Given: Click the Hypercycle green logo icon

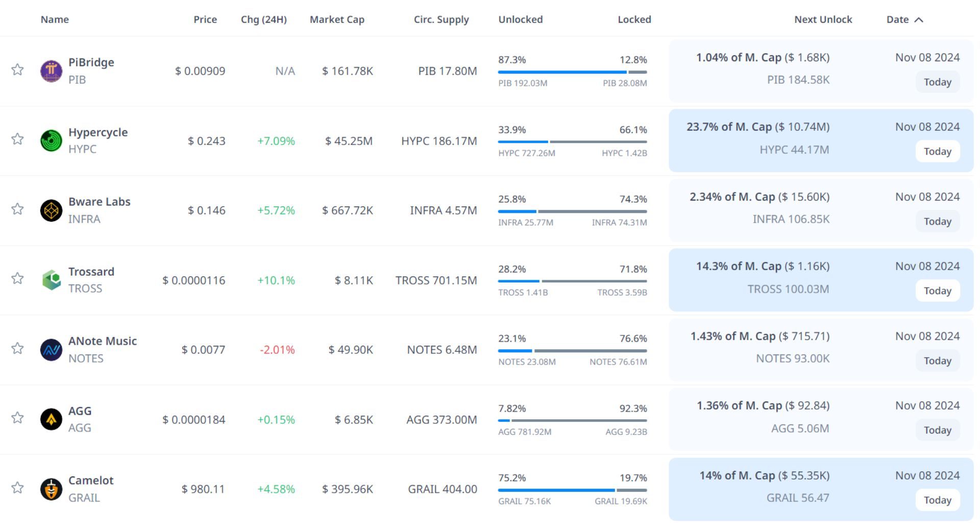Looking at the screenshot, I should click(x=51, y=141).
